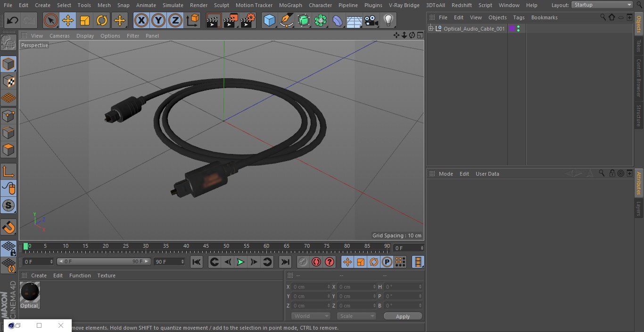Switch to Edges mode
Image resolution: width=644 pixels, height=332 pixels.
(8, 133)
